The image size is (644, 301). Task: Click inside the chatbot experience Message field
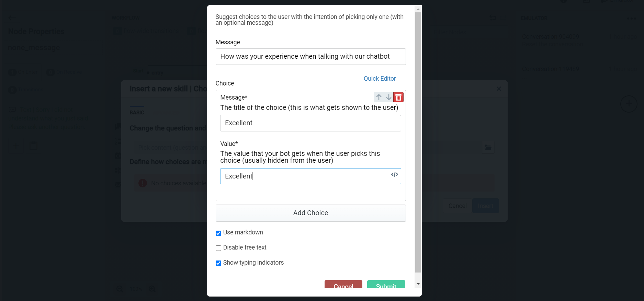(310, 56)
